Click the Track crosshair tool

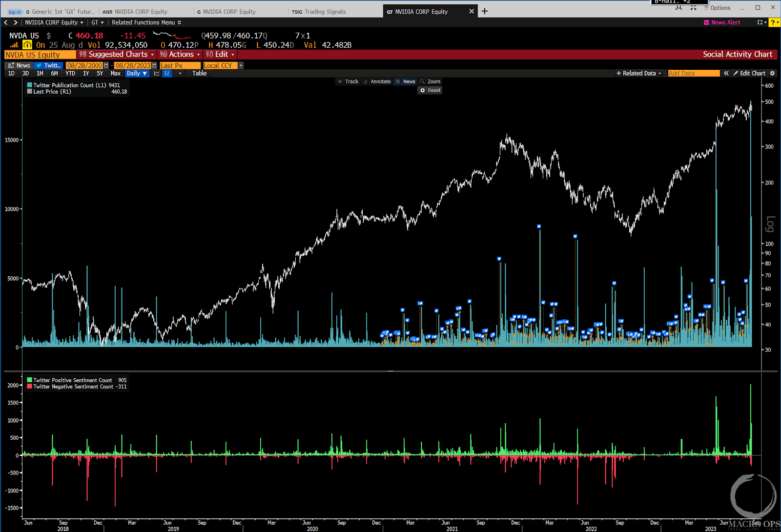click(x=348, y=82)
